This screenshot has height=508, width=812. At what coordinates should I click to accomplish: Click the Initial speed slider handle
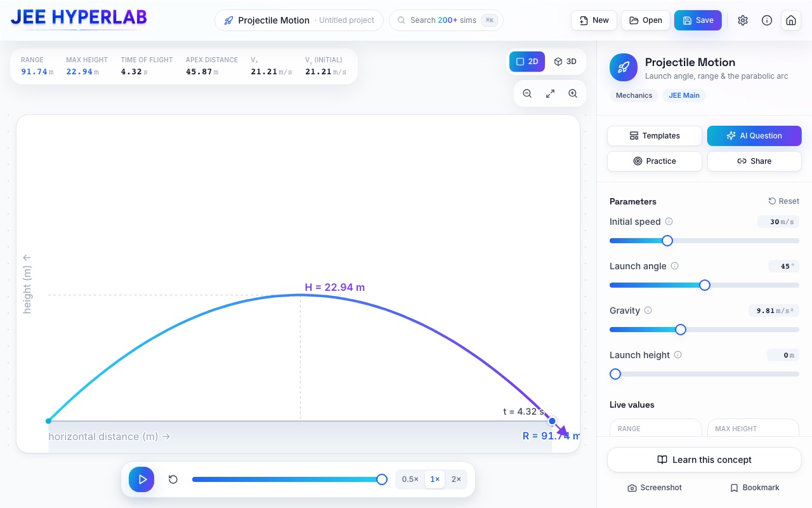667,241
